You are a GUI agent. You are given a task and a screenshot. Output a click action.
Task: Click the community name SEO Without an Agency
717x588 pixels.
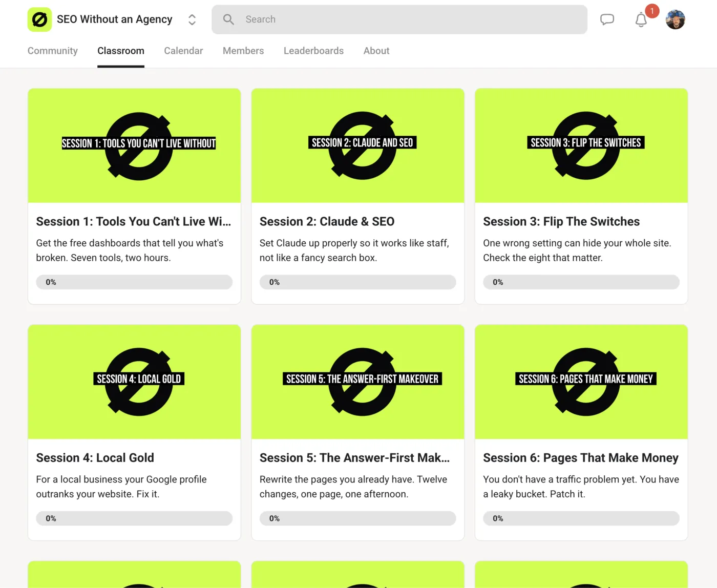tap(114, 19)
